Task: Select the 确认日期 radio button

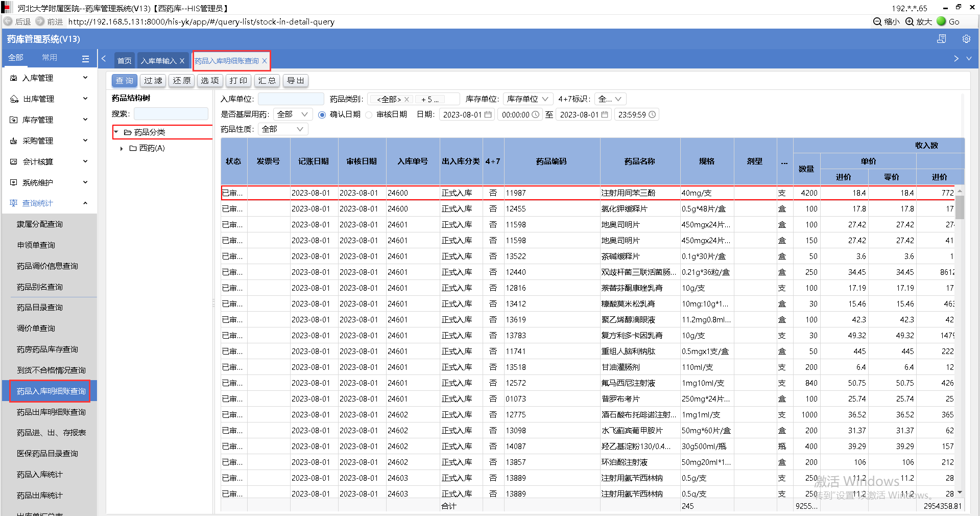Action: coord(322,115)
